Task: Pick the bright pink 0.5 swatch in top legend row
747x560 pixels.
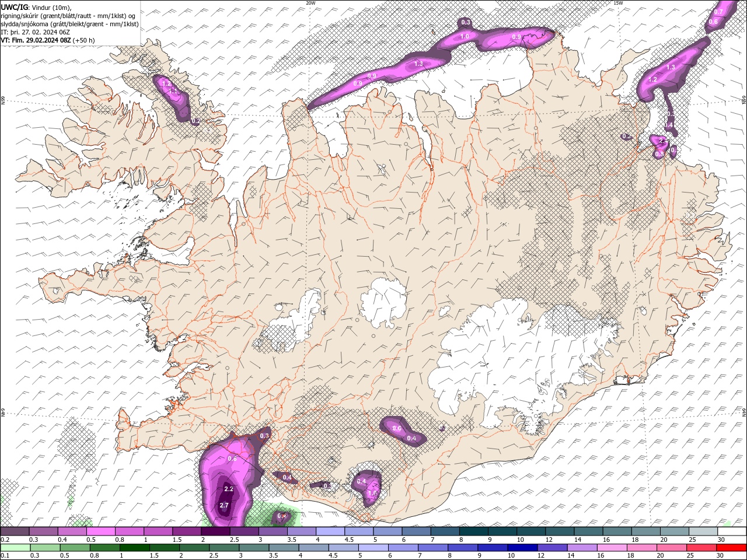Action: pos(101,531)
